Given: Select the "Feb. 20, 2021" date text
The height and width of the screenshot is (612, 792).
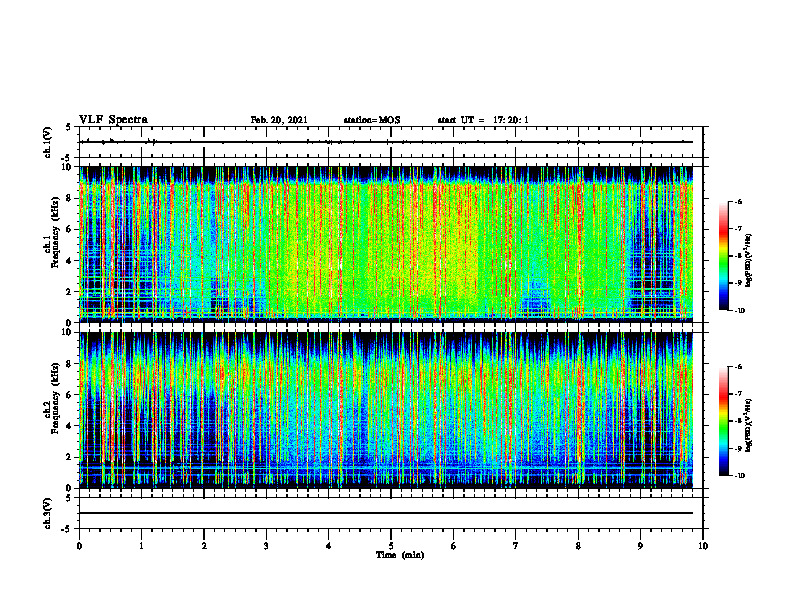Looking at the screenshot, I should (x=279, y=120).
